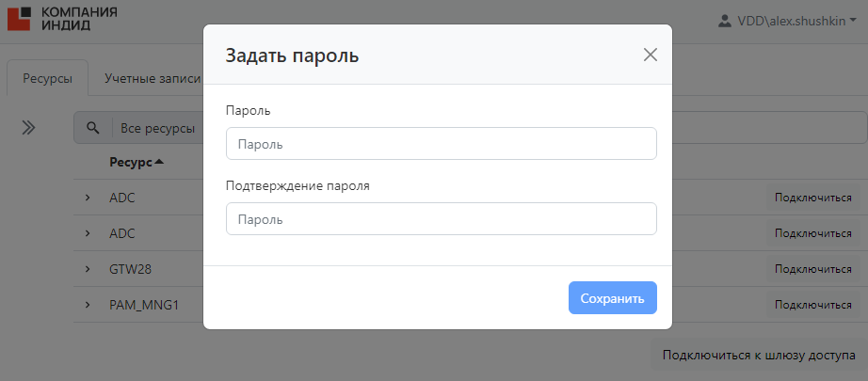Open the Учетные записи tab

point(151,79)
